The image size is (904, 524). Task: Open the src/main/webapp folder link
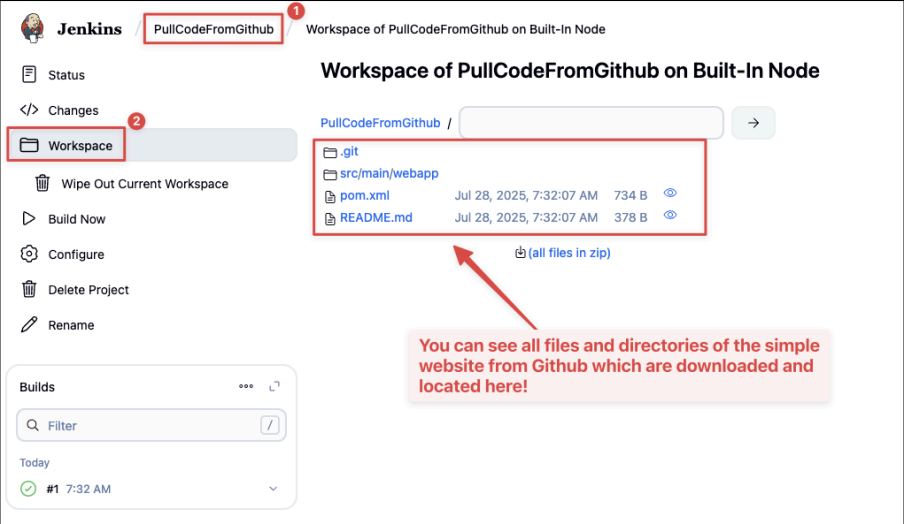click(389, 173)
